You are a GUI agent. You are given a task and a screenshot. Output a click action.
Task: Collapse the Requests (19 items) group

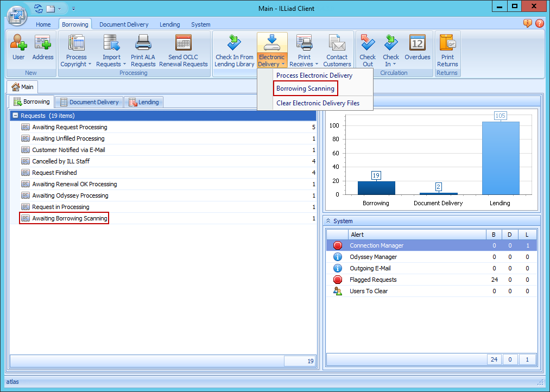15,116
